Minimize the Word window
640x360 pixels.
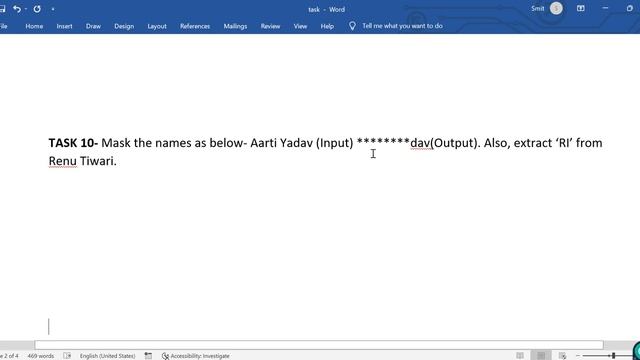tap(605, 8)
